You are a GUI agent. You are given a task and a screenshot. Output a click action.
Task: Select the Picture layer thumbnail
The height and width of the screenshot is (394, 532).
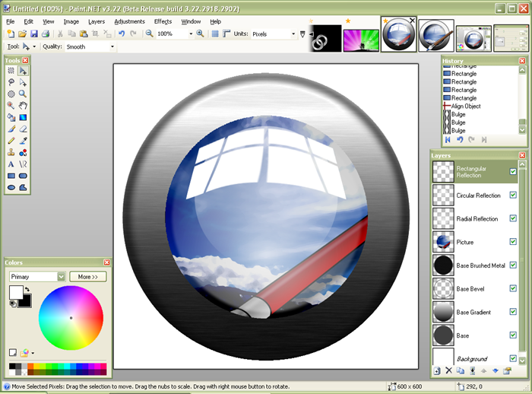pos(443,242)
